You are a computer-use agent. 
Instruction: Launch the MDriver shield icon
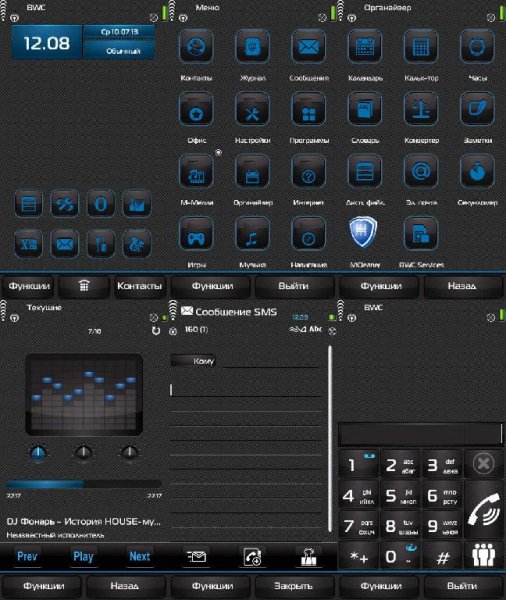(x=363, y=232)
